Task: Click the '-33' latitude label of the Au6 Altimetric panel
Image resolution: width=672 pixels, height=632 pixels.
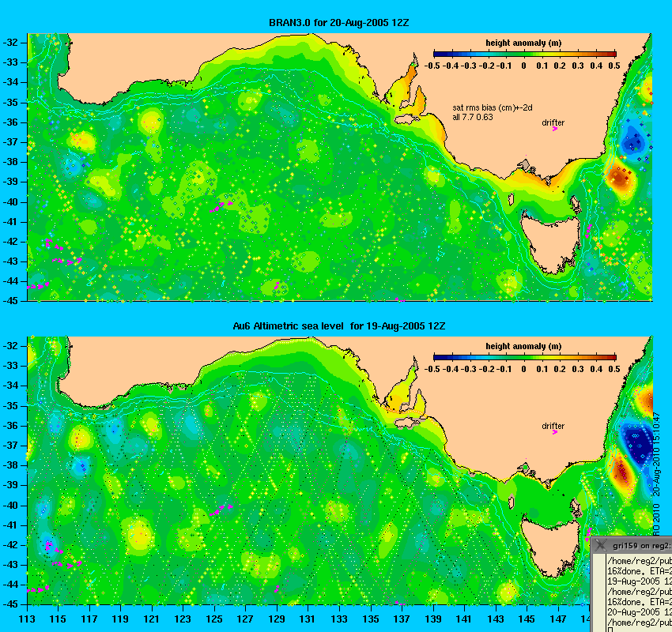Action: 10,366
